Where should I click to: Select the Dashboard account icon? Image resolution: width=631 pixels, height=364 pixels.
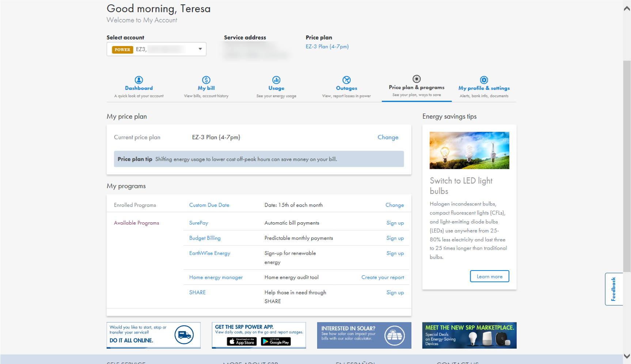tap(138, 80)
